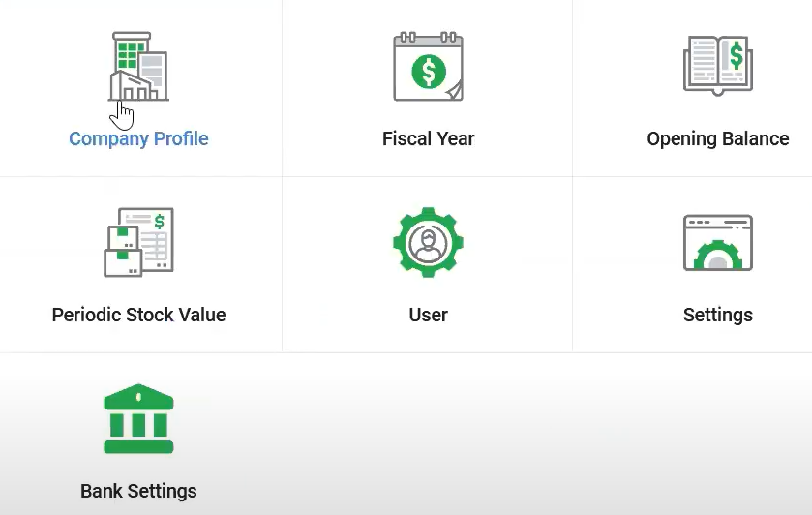Select the Periodic Stock Value label
Image resolution: width=812 pixels, height=515 pixels.
138,315
